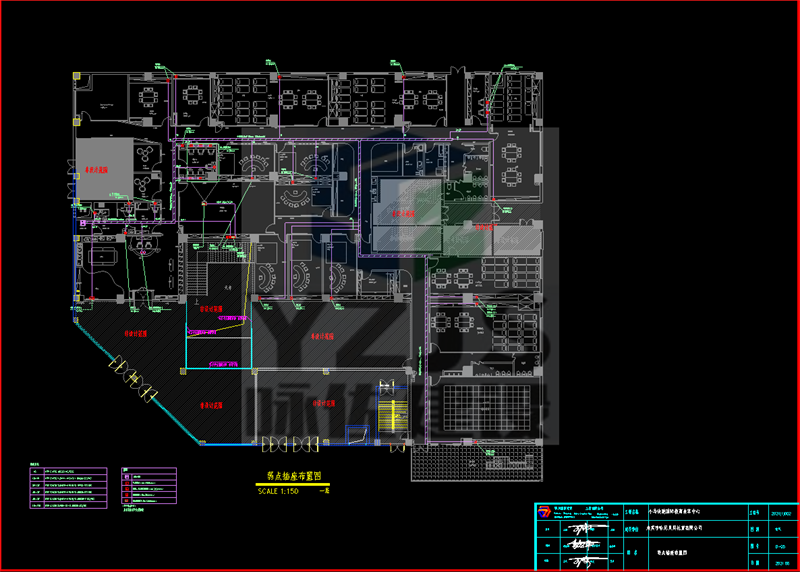Click the yellow drawing title 弱点插座布置图
Screen dimensions: 800x572
pyautogui.click(x=294, y=476)
